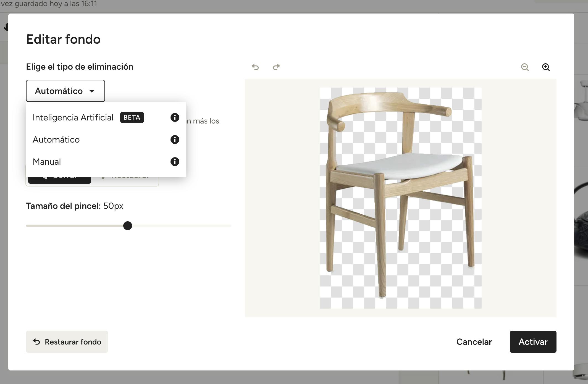
Task: Click right end of brush size track
Action: coord(229,226)
